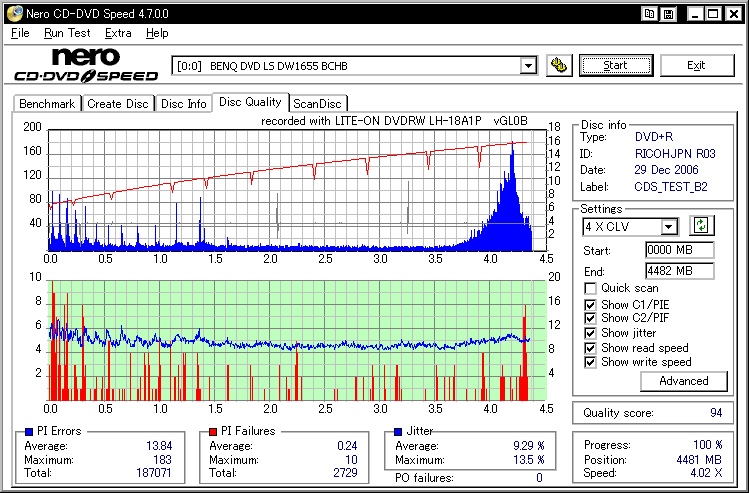The width and height of the screenshot is (749, 493).
Task: Switch to the Benchmark tab
Action: pyautogui.click(x=47, y=104)
